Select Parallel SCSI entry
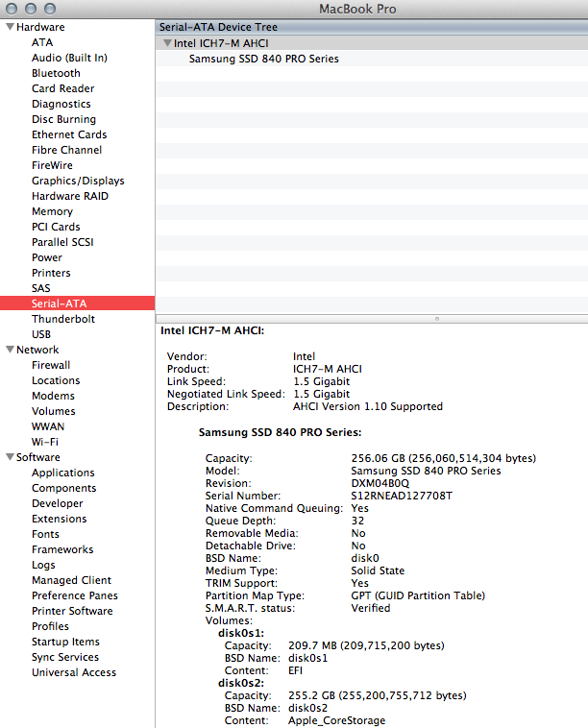The image size is (588, 728). point(62,242)
